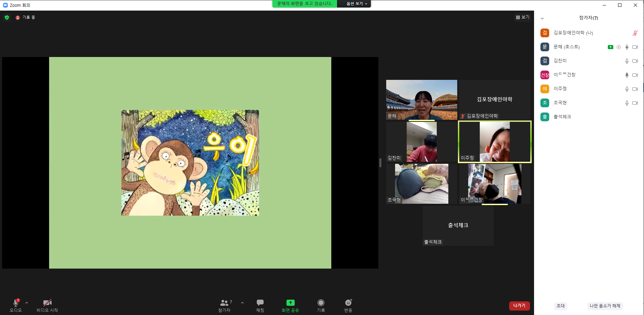Viewport: 644px width, 315px height.
Task: Select the 출석체크 video tile
Action: pyautogui.click(x=458, y=226)
